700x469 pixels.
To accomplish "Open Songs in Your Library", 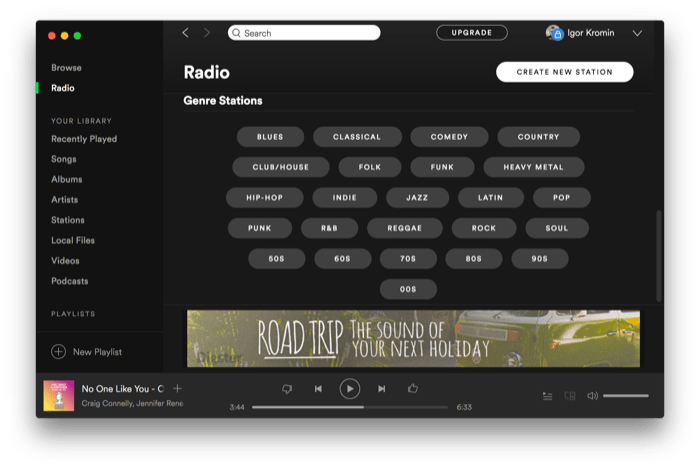I will (x=63, y=159).
